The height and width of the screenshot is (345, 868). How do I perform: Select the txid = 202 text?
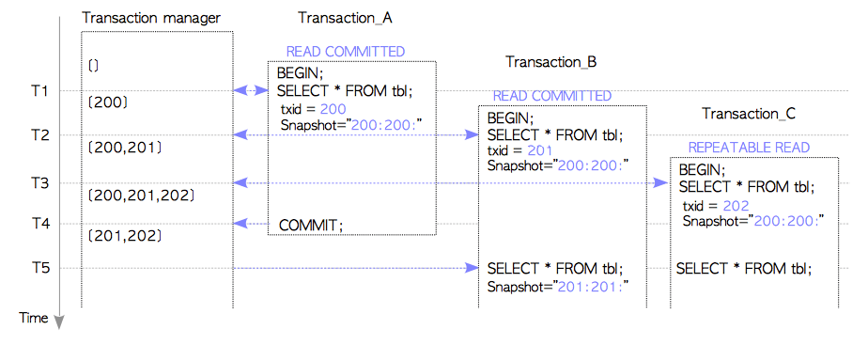point(716,207)
